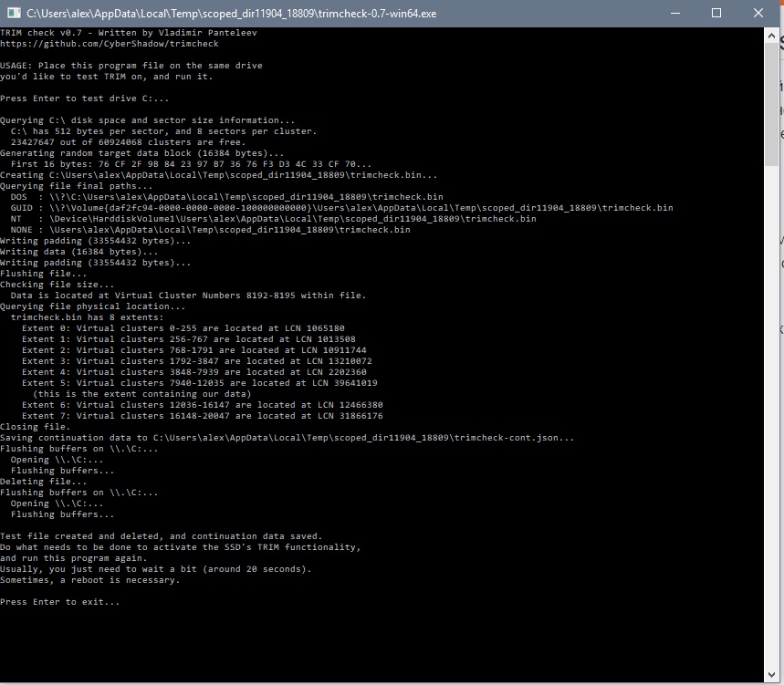Click the Extent 7 line
The image size is (784, 685).
202,417
